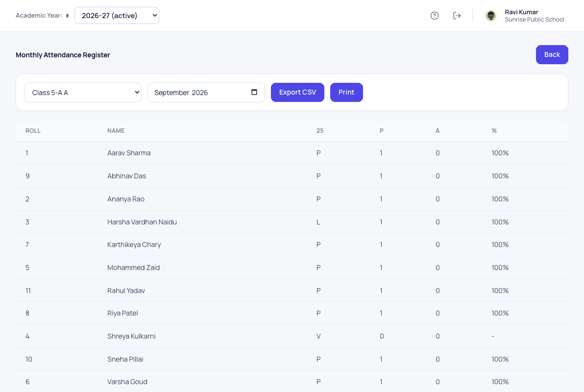This screenshot has height=392, width=584.
Task: Click the ROLL column header
Action: (x=33, y=131)
